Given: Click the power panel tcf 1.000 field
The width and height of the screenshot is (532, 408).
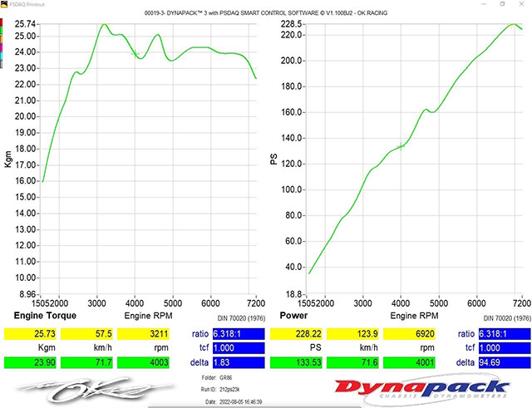Looking at the screenshot, I should click(505, 348).
